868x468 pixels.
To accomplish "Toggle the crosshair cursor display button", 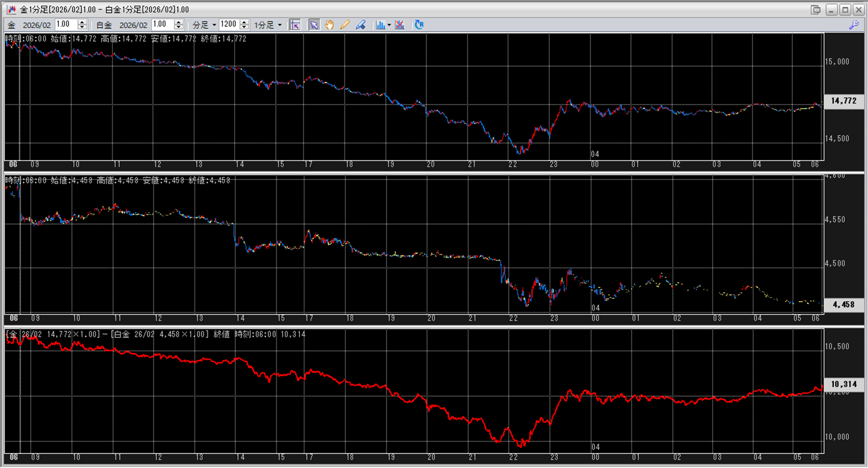I will 295,25.
